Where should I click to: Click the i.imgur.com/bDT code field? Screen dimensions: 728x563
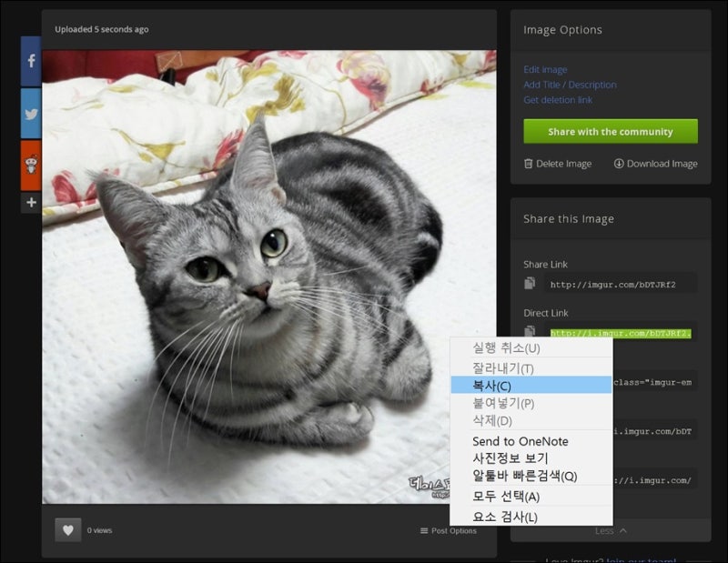click(x=654, y=431)
